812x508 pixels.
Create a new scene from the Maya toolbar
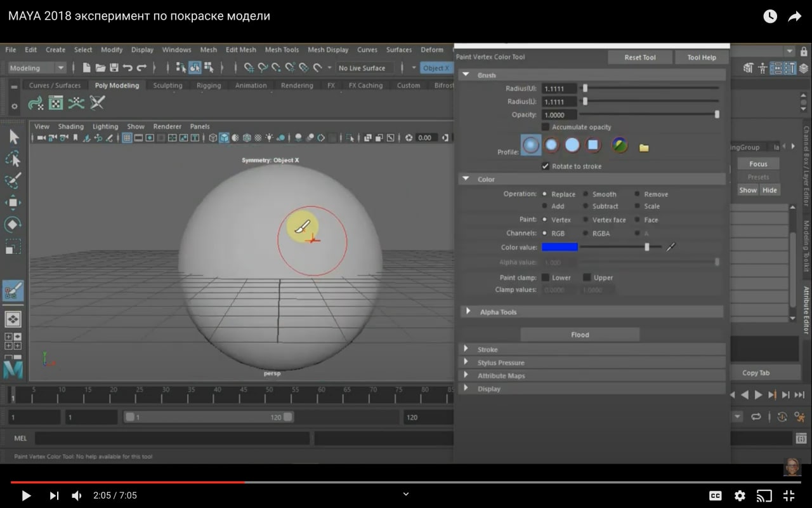pyautogui.click(x=87, y=68)
